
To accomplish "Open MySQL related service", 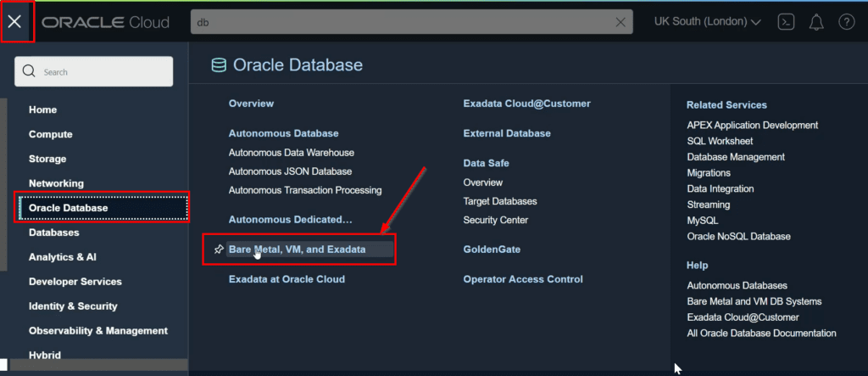I will click(702, 220).
